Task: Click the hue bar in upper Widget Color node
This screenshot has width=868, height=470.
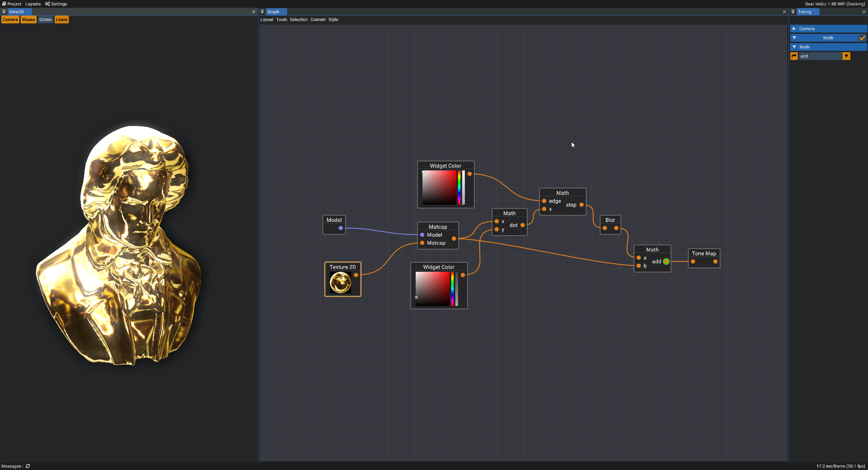Action: [x=459, y=187]
